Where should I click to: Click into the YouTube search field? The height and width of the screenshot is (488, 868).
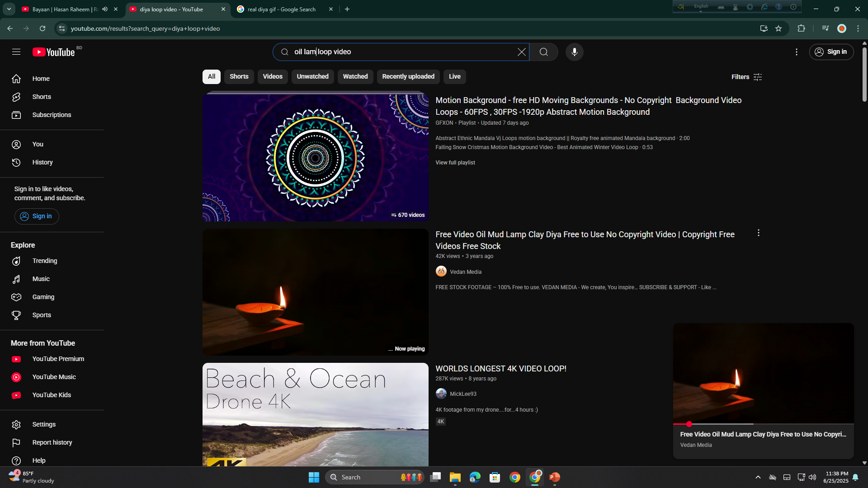pyautogui.click(x=401, y=52)
